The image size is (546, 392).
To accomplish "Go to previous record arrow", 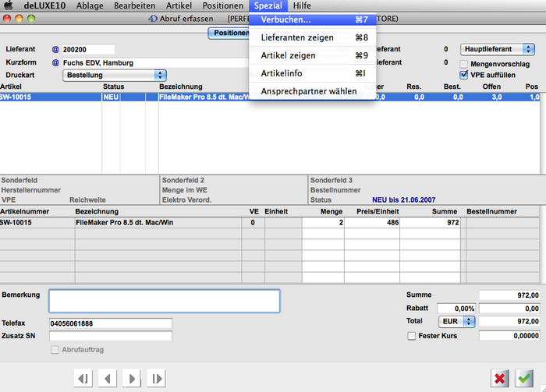I will [107, 378].
